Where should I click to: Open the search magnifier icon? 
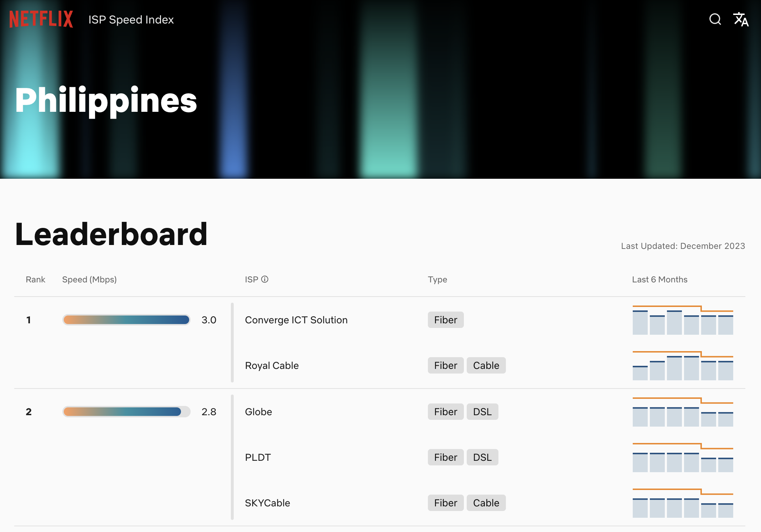pyautogui.click(x=715, y=20)
